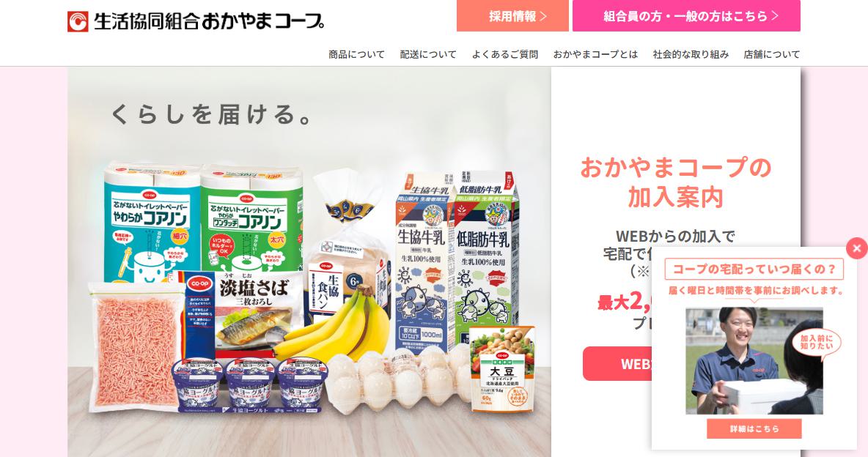The height and width of the screenshot is (457, 868).
Task: Click the Okayama Co-op logo icon
Action: 78,21
